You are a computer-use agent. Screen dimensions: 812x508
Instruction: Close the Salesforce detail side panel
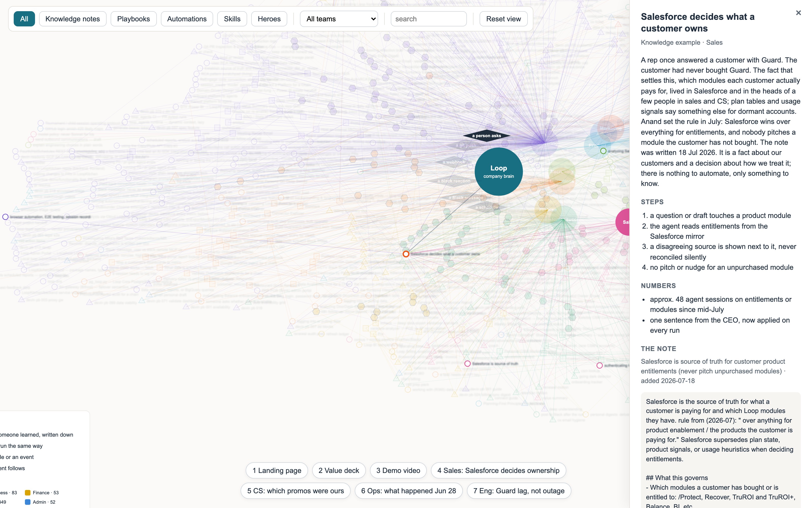click(x=798, y=13)
